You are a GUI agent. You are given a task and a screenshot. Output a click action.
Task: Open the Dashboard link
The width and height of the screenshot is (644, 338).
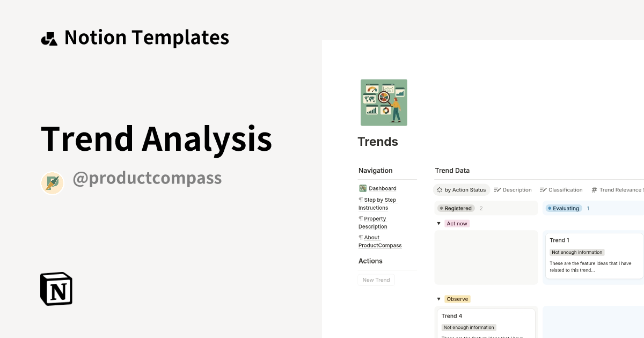382,188
